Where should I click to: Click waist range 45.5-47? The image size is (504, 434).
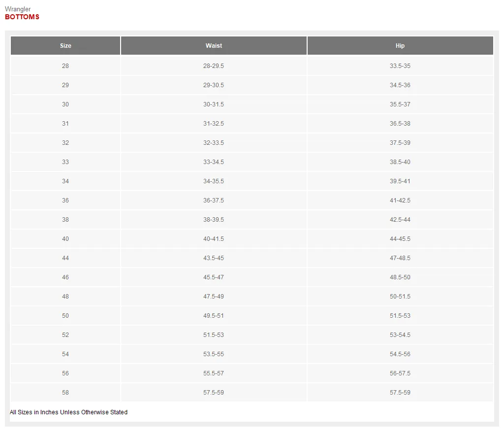click(214, 277)
